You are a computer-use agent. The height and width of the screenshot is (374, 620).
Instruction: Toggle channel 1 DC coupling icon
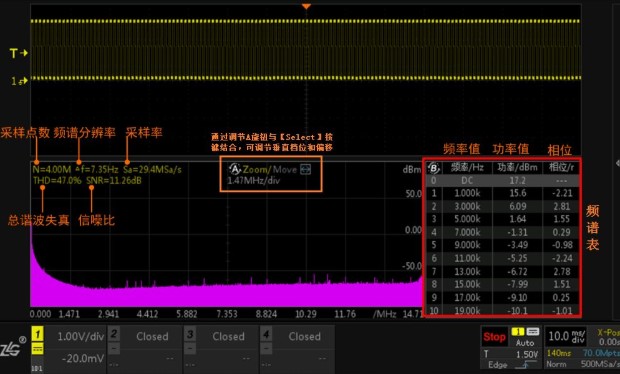(38, 349)
